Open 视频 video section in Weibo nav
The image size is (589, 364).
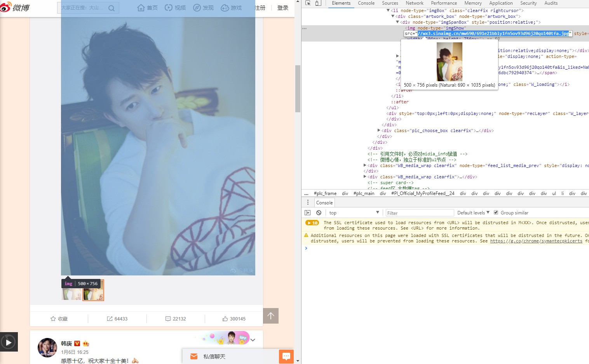[x=175, y=8]
